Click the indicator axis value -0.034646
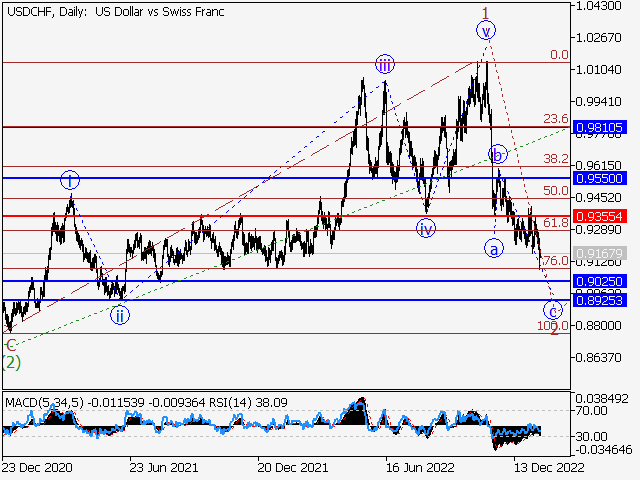 coord(602,449)
